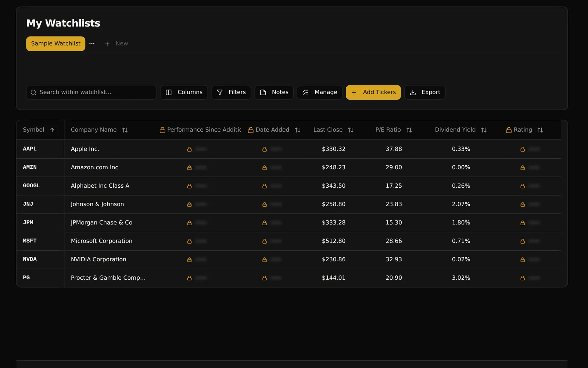
Task: Sort by P/E Ratio arrows icon
Action: click(409, 130)
